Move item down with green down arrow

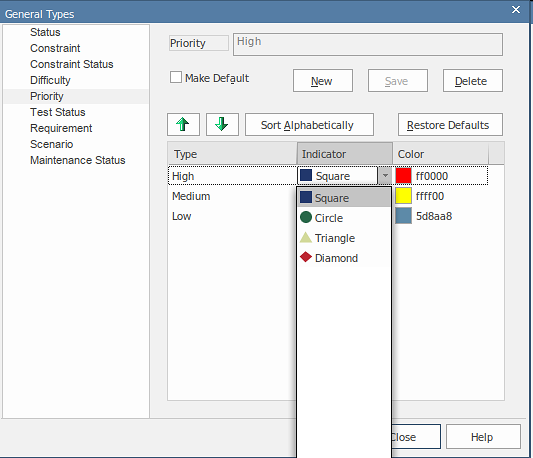point(222,124)
